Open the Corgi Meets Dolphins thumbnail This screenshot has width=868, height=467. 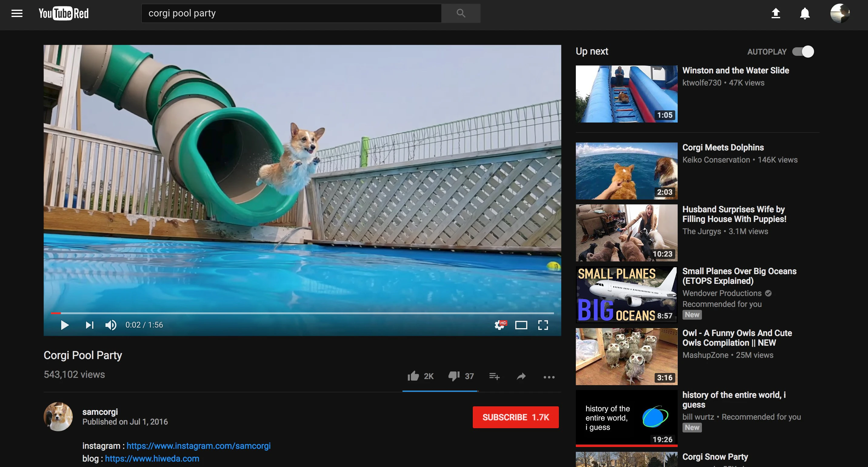click(626, 171)
